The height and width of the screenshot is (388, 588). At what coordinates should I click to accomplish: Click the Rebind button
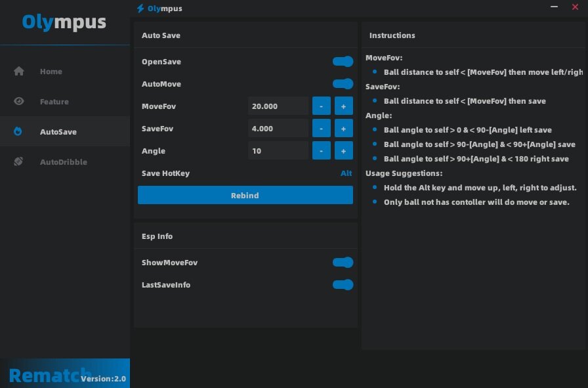click(245, 195)
